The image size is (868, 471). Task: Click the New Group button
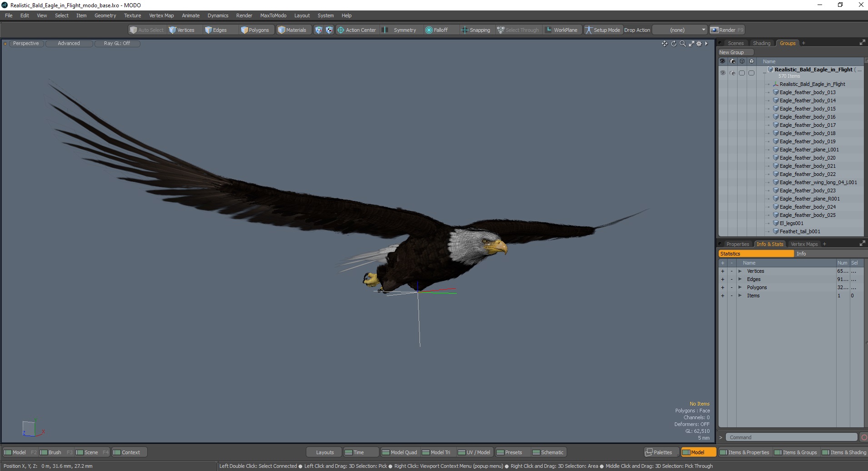pos(736,52)
